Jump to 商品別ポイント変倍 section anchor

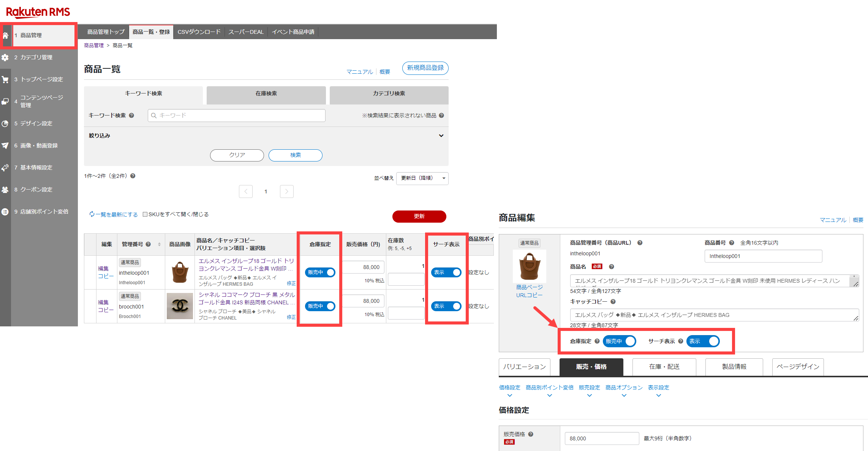pyautogui.click(x=550, y=388)
